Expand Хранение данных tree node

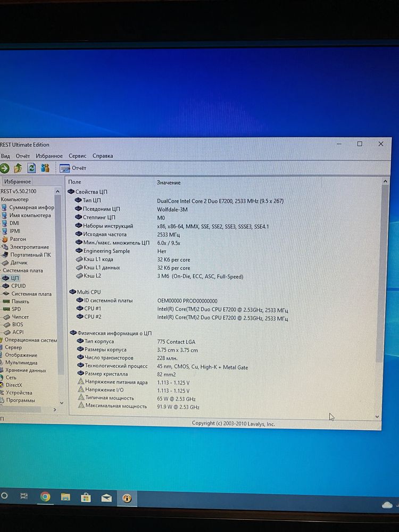23,370
